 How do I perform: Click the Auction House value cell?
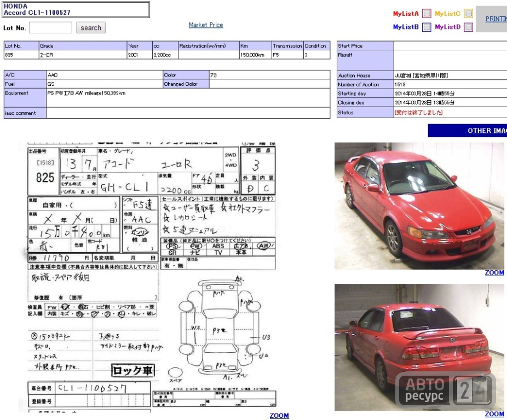click(451, 75)
